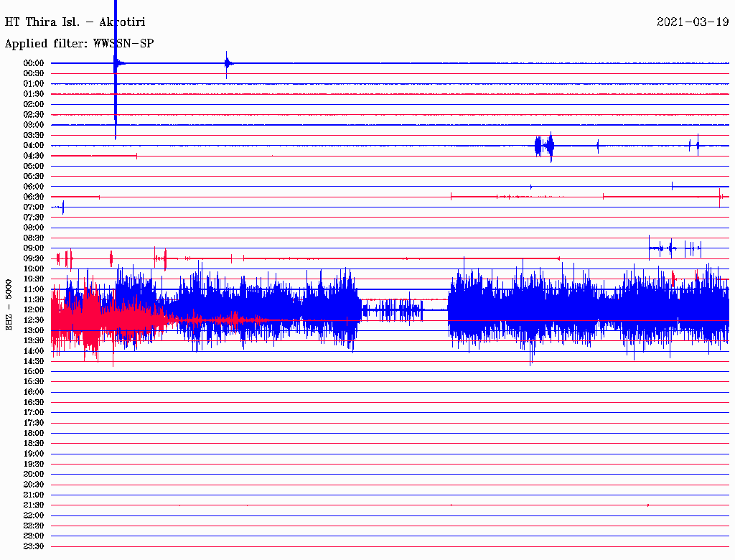The width and height of the screenshot is (735, 560).
Task: Click the 16:30 time label
Action: [x=34, y=403]
